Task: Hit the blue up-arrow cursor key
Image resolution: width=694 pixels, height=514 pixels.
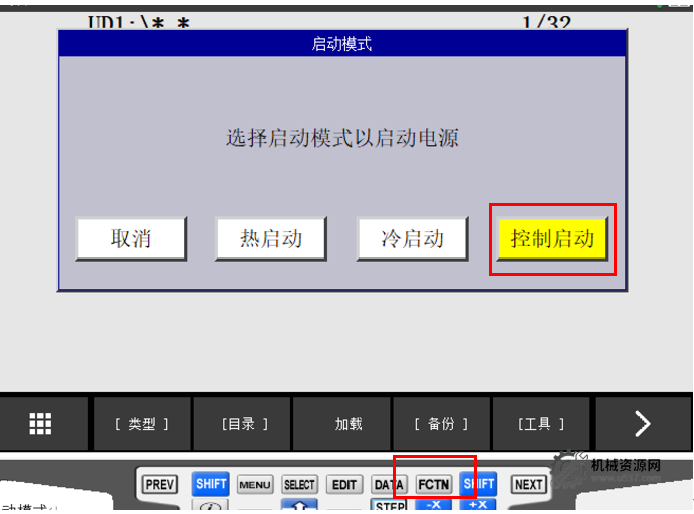Action: (x=299, y=506)
